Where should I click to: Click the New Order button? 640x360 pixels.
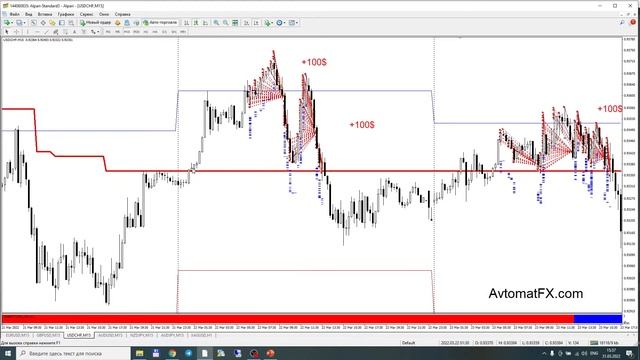click(96, 23)
